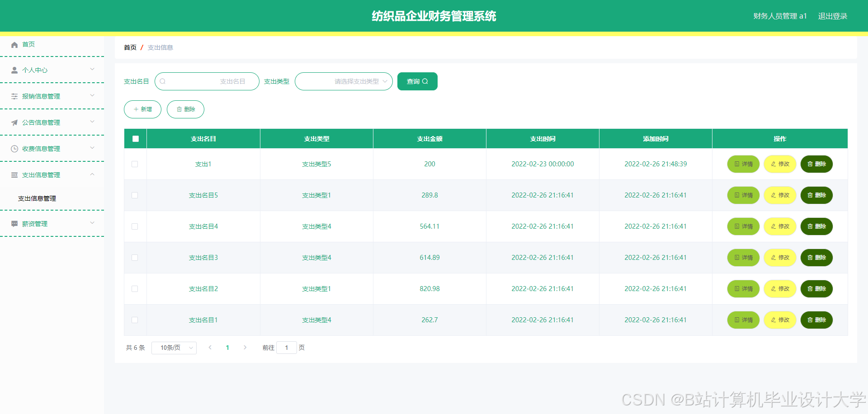Click the home icon in the sidebar
Image resolution: width=868 pixels, height=414 pixels.
pos(14,44)
